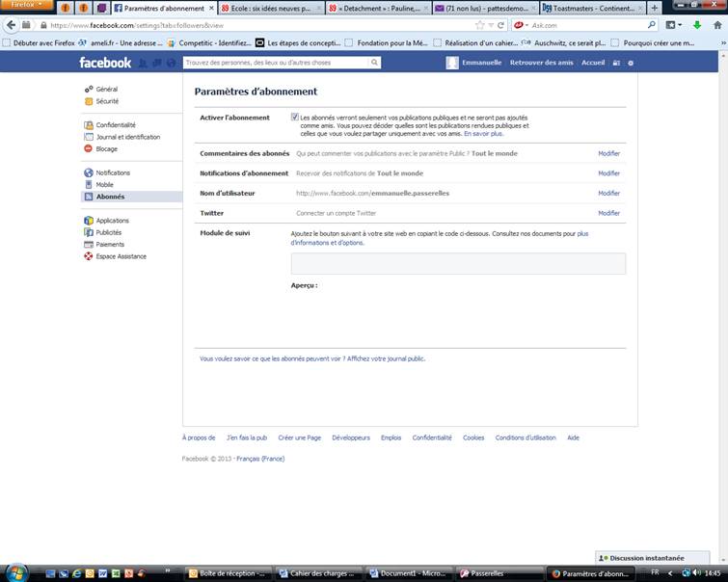Click the Facebook logo in header
Viewport: 728px width, 582px height.
click(x=105, y=63)
